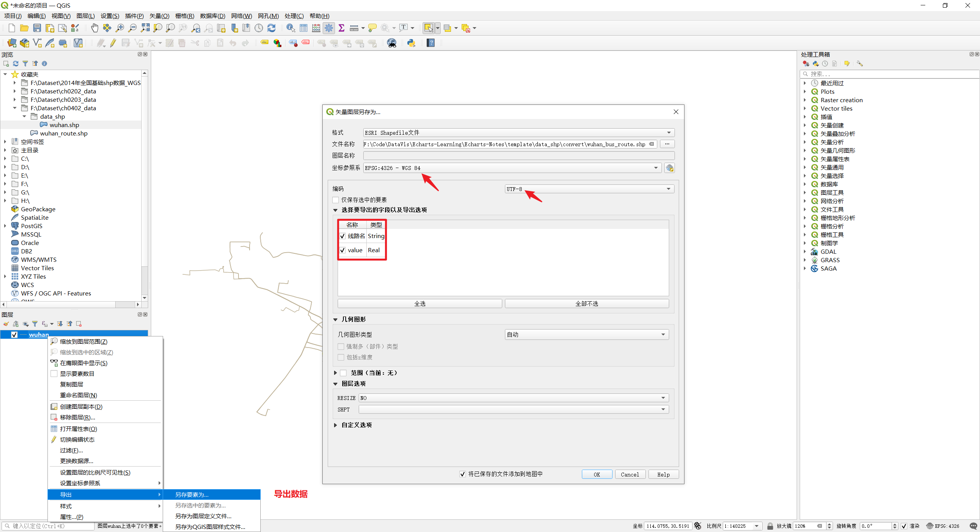Toggle the scale lock icon
The image size is (980, 532).
770,526
